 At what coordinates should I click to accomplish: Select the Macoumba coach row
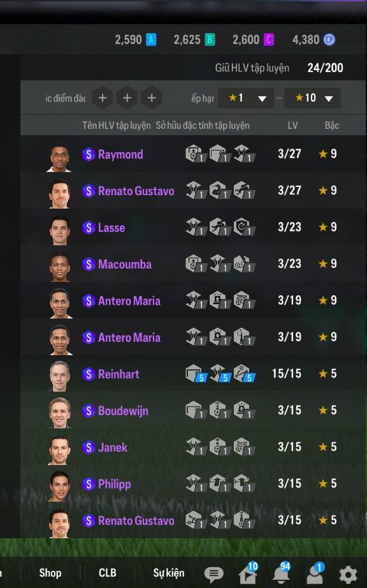click(x=193, y=264)
